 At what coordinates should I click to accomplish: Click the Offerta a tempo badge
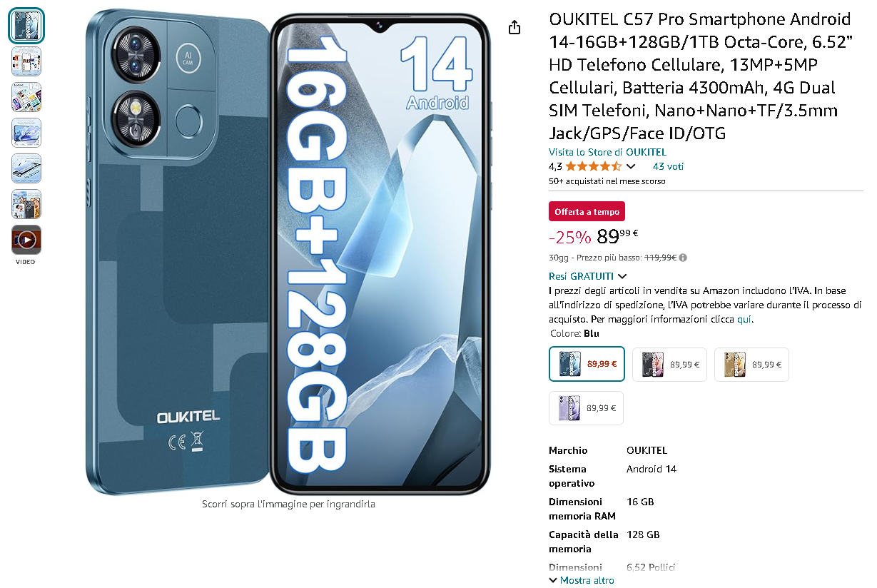click(x=587, y=211)
